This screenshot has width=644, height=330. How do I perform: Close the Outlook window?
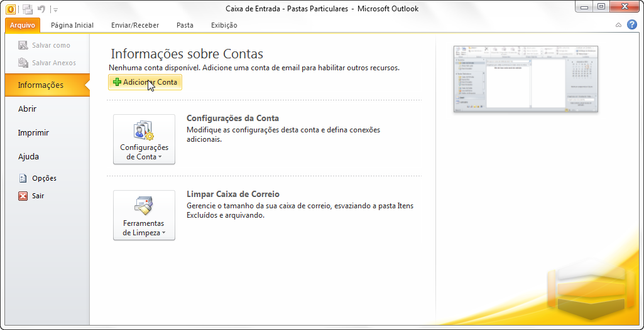(x=625, y=7)
